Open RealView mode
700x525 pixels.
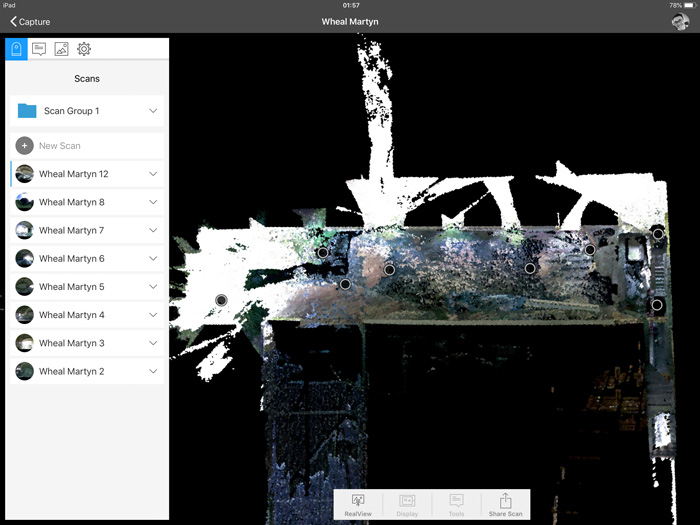pos(357,503)
